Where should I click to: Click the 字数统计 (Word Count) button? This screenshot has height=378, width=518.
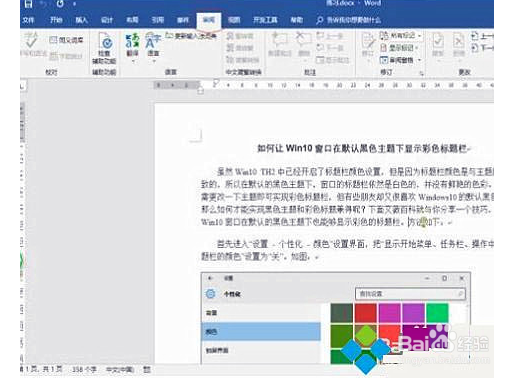tap(66, 56)
